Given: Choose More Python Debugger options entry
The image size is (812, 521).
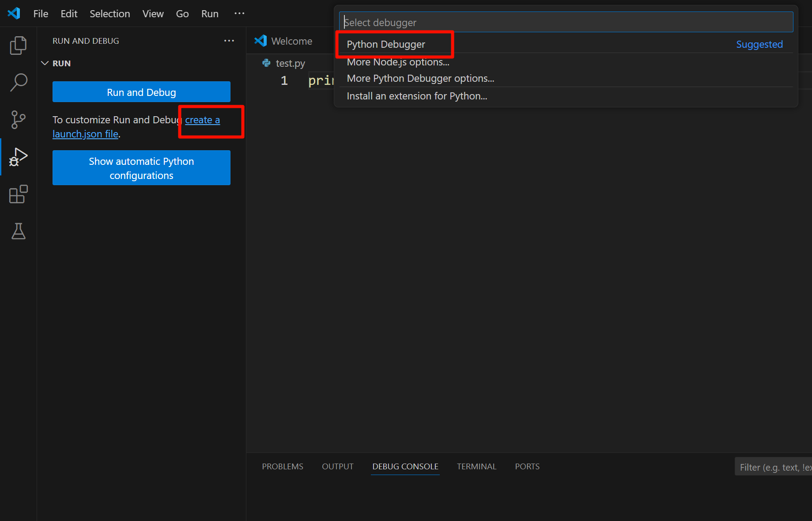Looking at the screenshot, I should 566,78.
